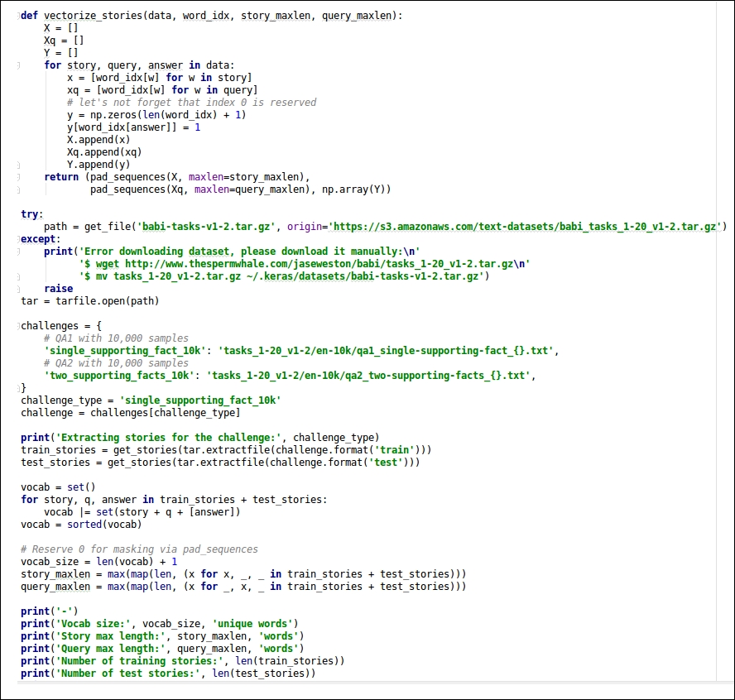735x700 pixels.
Task: Click the 'qa2_two-supporting-facts_{}.txt' path string
Action: point(368,376)
